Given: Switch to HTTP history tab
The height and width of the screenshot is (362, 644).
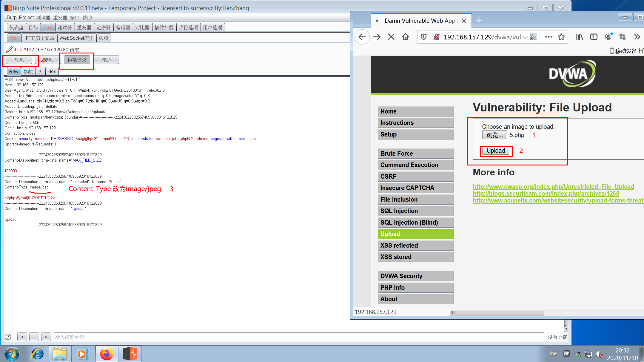Looking at the screenshot, I should (x=39, y=38).
